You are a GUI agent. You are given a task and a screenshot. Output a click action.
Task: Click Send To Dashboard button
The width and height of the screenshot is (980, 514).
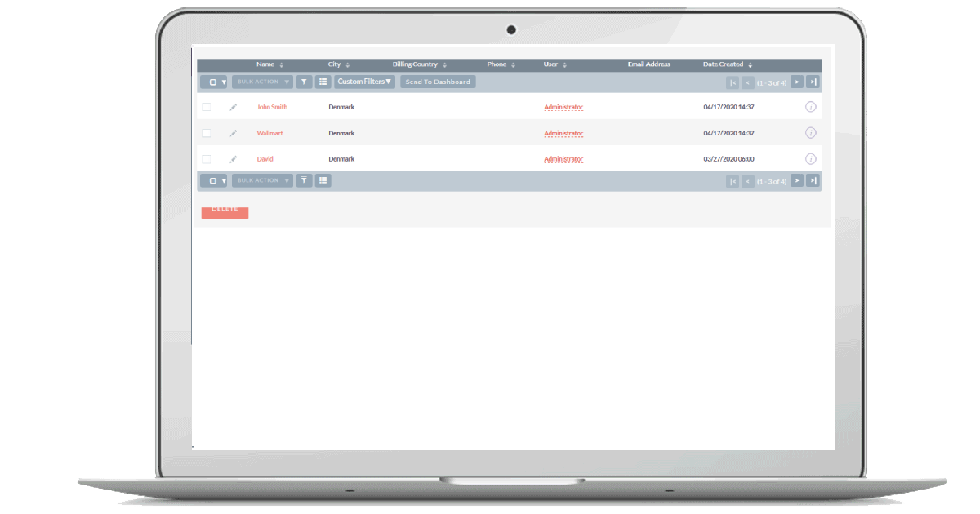pos(438,82)
